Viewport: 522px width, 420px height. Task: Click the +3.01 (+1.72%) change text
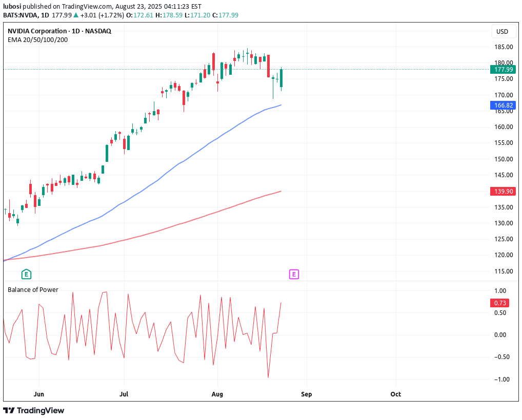[x=102, y=15]
